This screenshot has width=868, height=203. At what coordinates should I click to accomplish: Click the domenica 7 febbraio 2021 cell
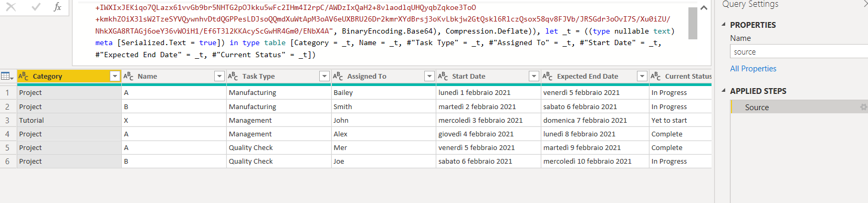click(x=595, y=120)
